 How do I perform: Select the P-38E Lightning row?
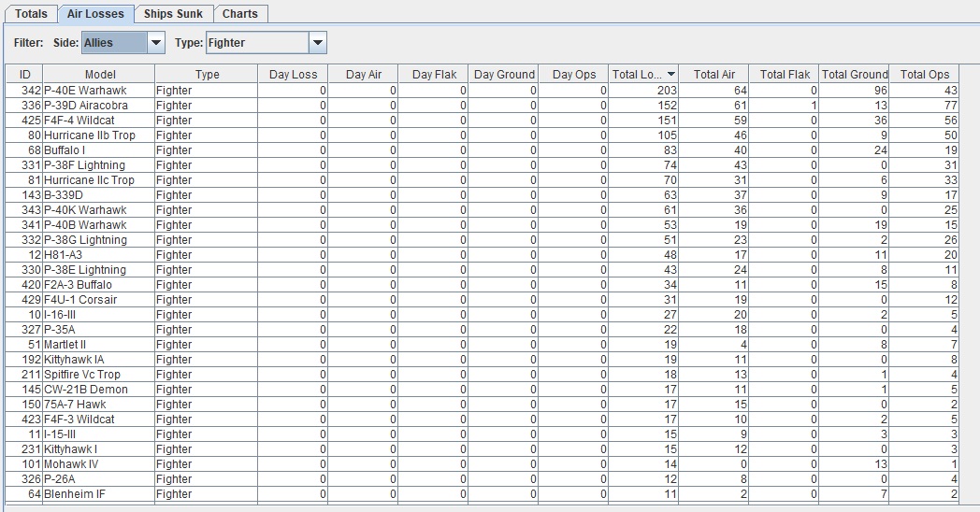pos(482,270)
